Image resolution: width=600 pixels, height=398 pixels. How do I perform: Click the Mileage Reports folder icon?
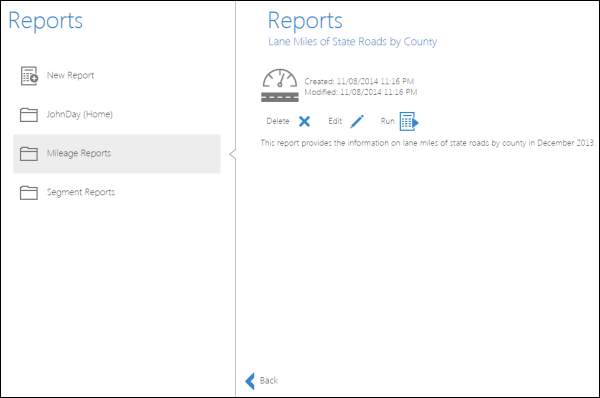29,153
